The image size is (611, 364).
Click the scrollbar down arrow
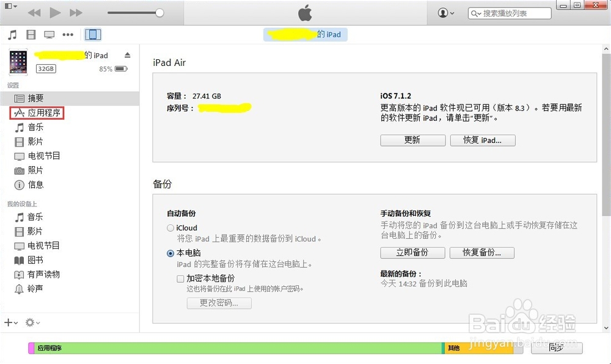pyautogui.click(x=606, y=328)
